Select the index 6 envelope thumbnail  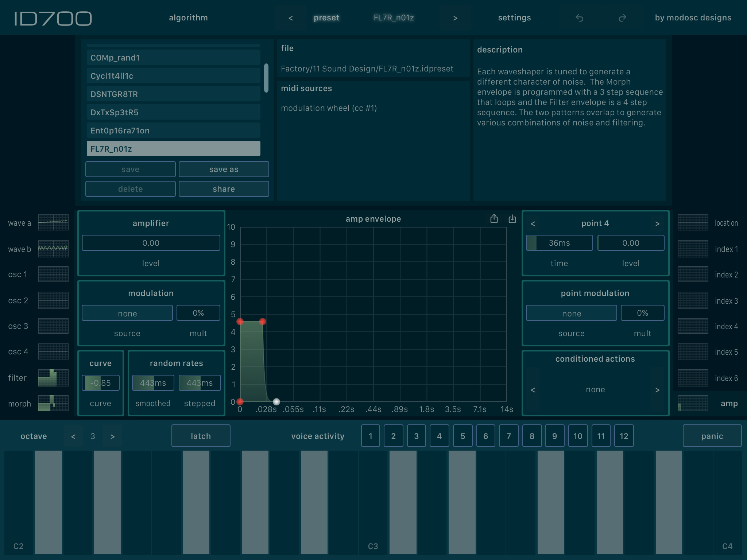(x=693, y=378)
